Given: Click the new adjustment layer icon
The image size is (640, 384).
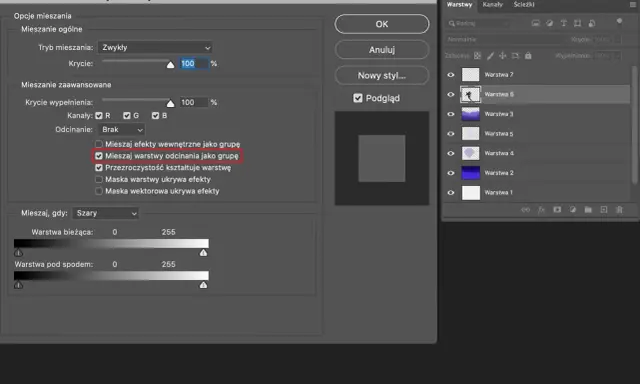Looking at the screenshot, I should coord(573,210).
